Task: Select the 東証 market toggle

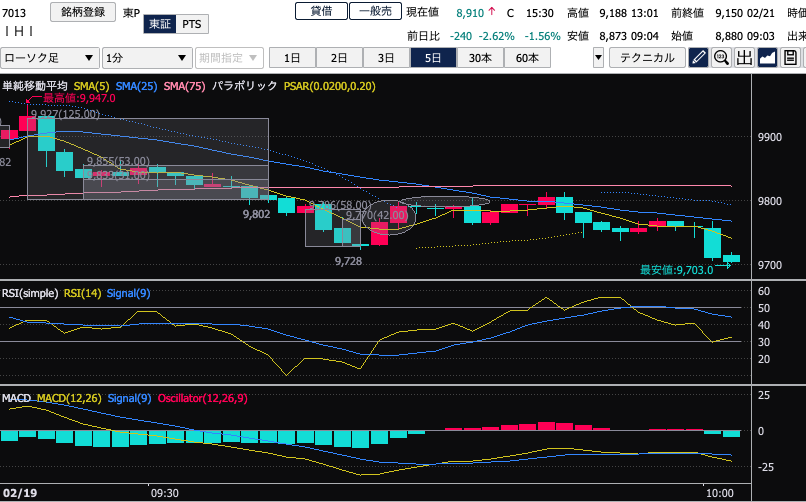Action: 158,24
